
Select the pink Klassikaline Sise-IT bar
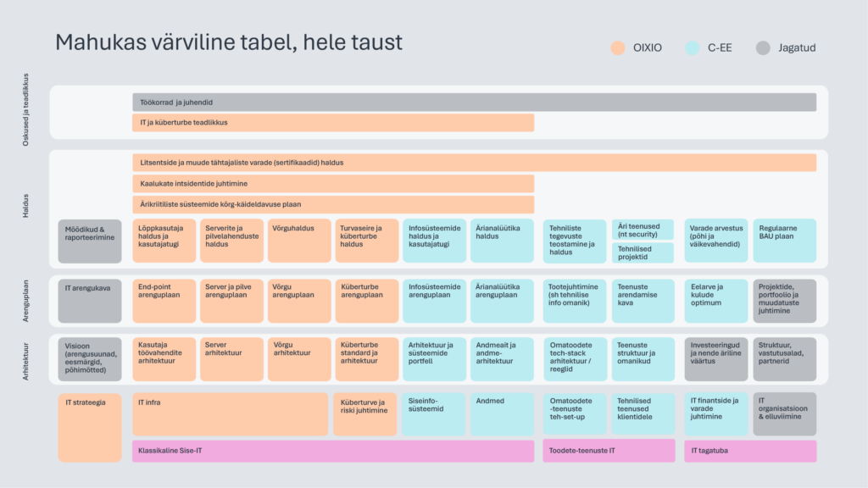[333, 451]
